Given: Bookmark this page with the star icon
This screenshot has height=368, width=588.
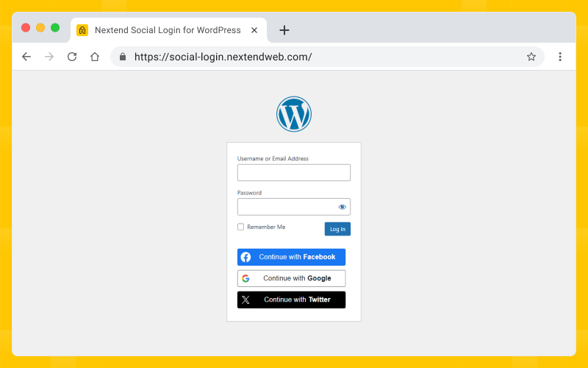Looking at the screenshot, I should tap(531, 57).
